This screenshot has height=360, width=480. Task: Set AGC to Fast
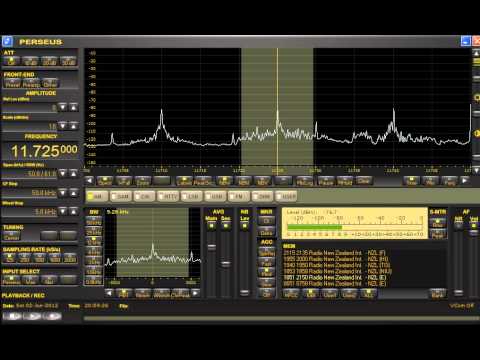tap(267, 263)
